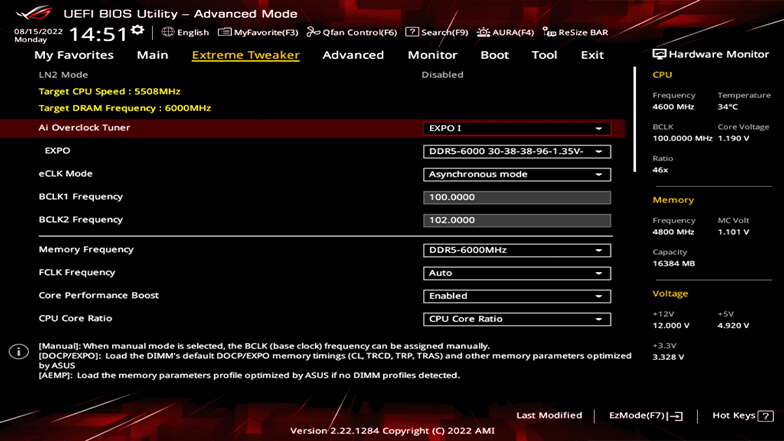Expand Memory Frequency dropdown
The image size is (784, 441).
click(x=517, y=250)
